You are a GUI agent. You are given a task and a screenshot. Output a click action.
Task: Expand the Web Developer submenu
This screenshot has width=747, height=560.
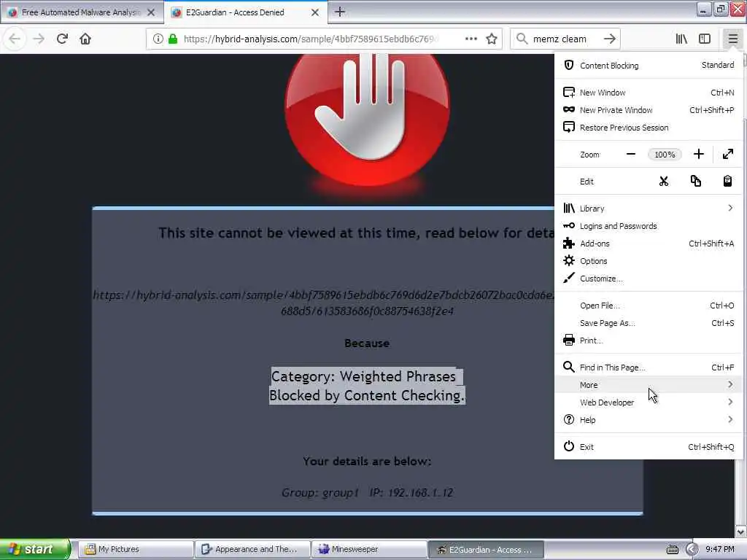[648, 402]
